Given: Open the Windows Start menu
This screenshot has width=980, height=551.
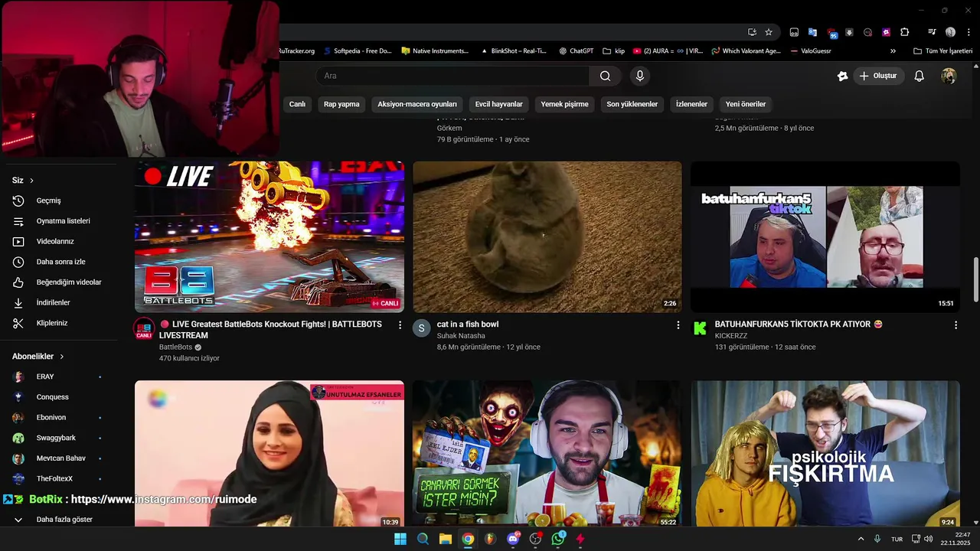Looking at the screenshot, I should [x=400, y=539].
